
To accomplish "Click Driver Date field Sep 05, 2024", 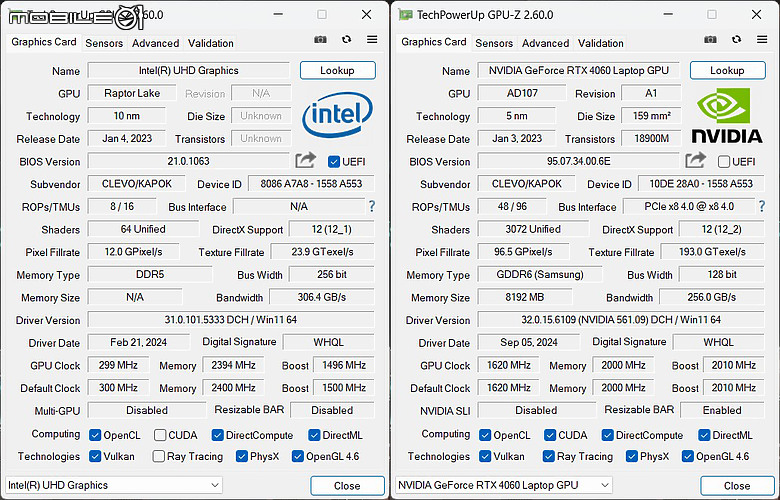I will [529, 342].
